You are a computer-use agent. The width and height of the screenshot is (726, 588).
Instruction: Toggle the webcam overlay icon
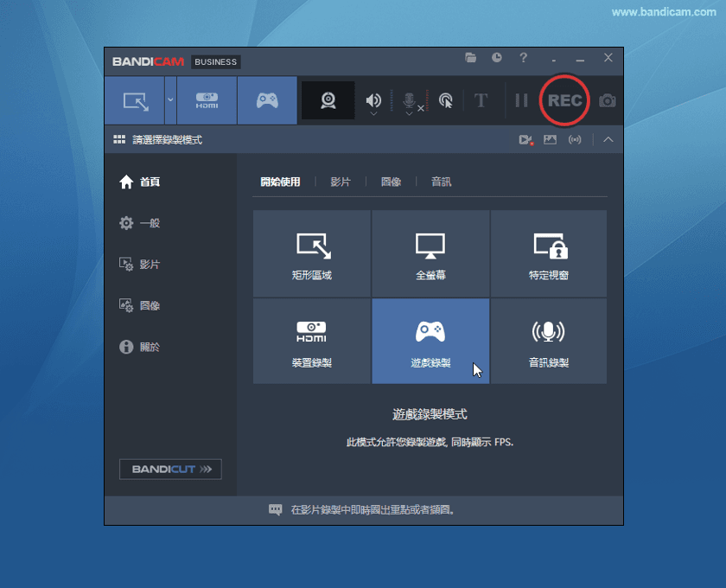[x=328, y=100]
